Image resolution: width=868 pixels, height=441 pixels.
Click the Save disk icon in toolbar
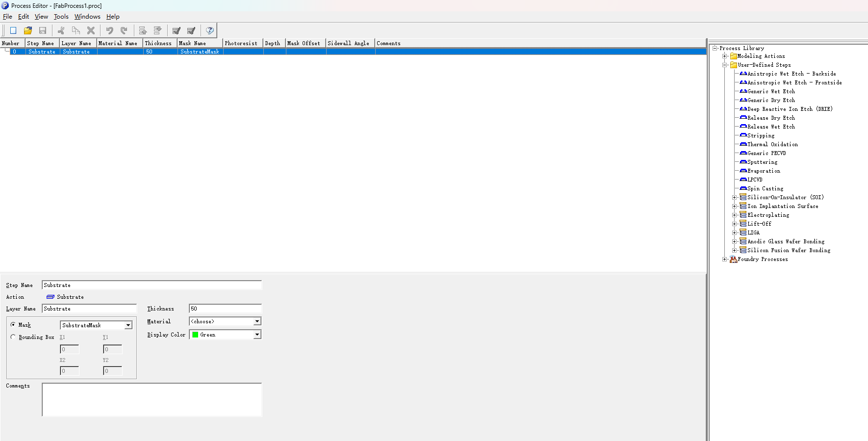point(43,30)
